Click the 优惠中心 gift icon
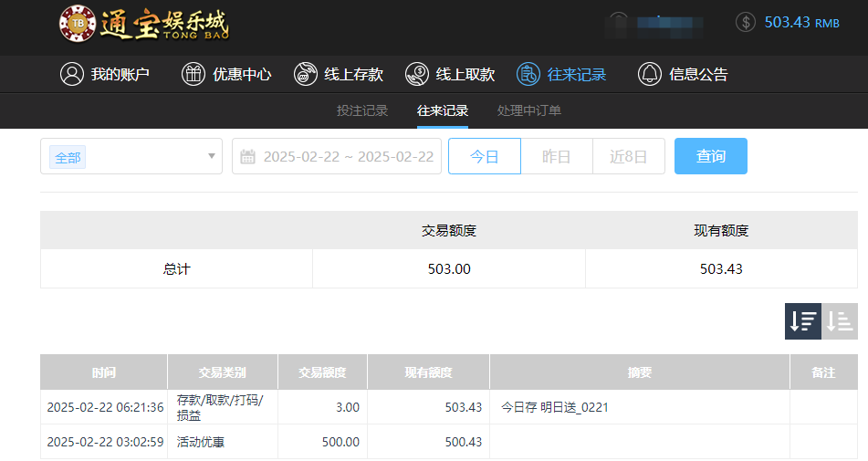Screen dimensions: 868x461 point(193,74)
